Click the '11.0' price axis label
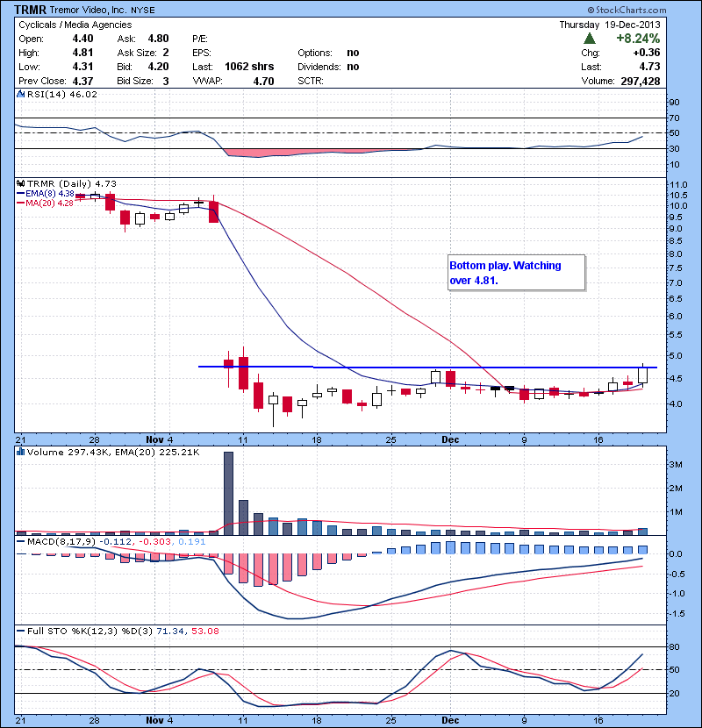Screen dimensions: 702x728 coord(678,185)
